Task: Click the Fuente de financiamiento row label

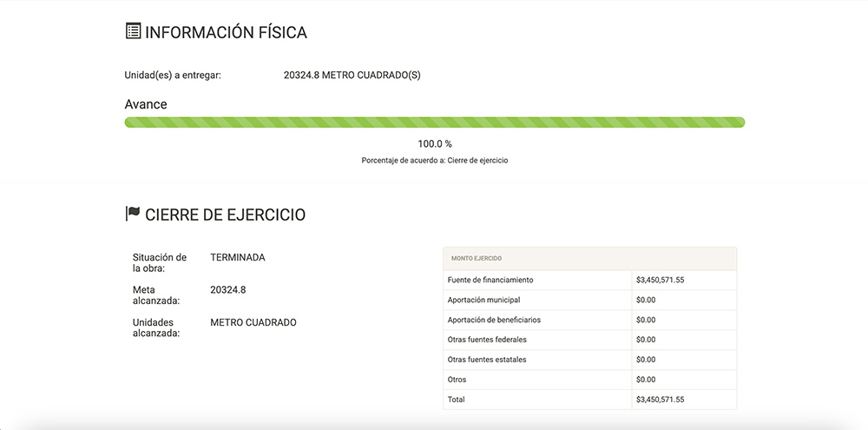Action: [x=490, y=280]
